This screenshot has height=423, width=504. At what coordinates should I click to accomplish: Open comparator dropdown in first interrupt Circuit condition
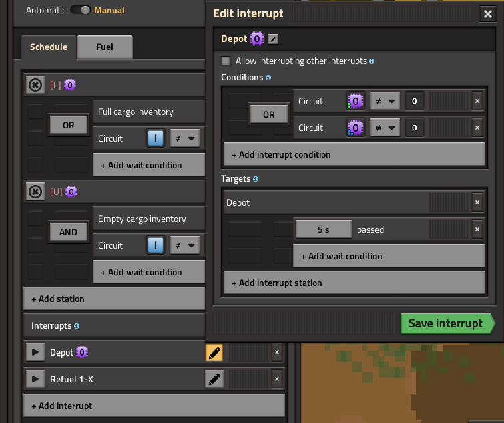(385, 102)
